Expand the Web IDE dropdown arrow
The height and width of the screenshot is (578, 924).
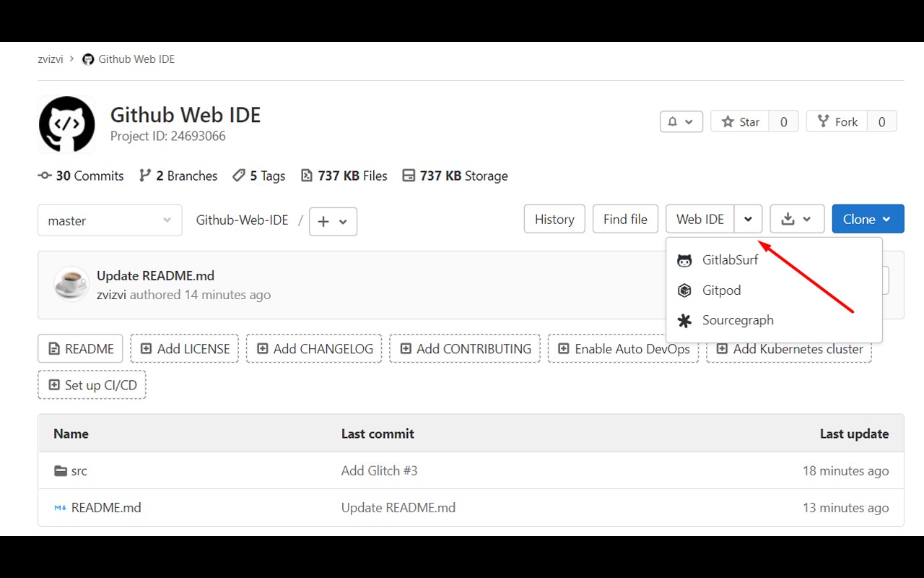[748, 219]
